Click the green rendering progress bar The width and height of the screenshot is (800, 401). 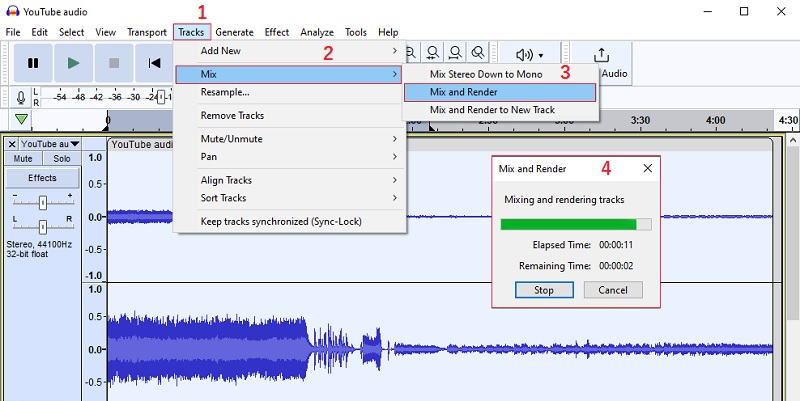(576, 224)
